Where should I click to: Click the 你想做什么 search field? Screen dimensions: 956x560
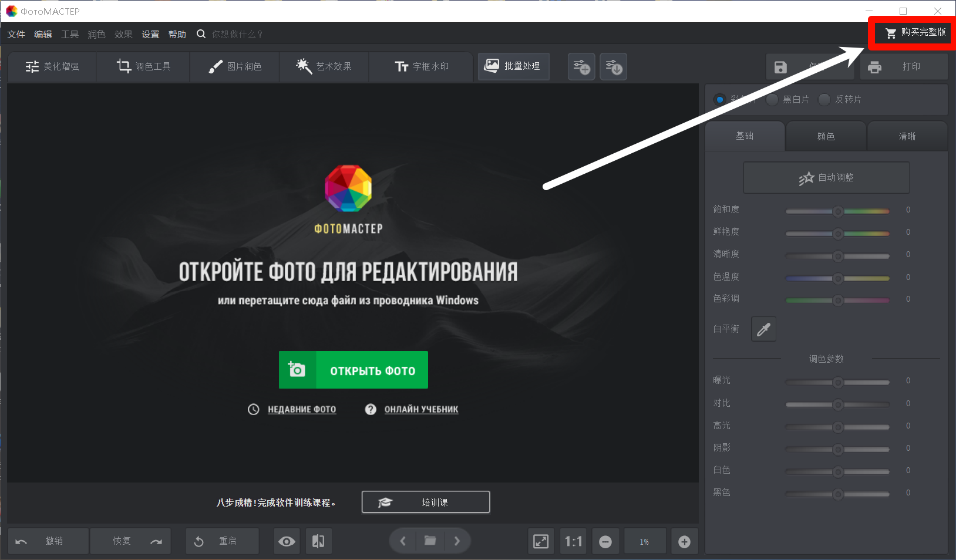tap(237, 34)
